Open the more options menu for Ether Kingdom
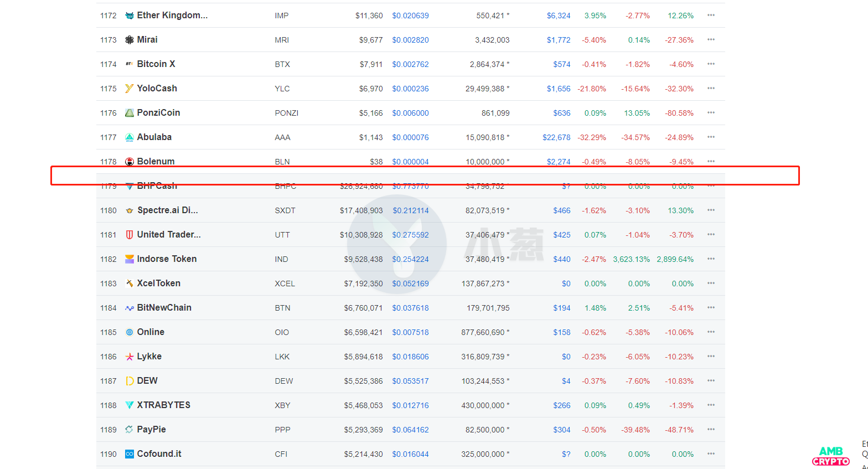Image resolution: width=868 pixels, height=469 pixels. (x=711, y=16)
